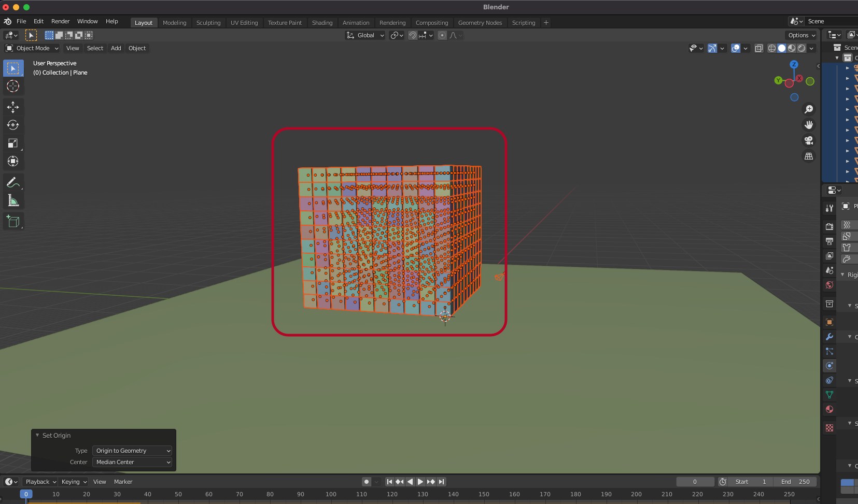
Task: Click the pan view hand icon
Action: 808,125
